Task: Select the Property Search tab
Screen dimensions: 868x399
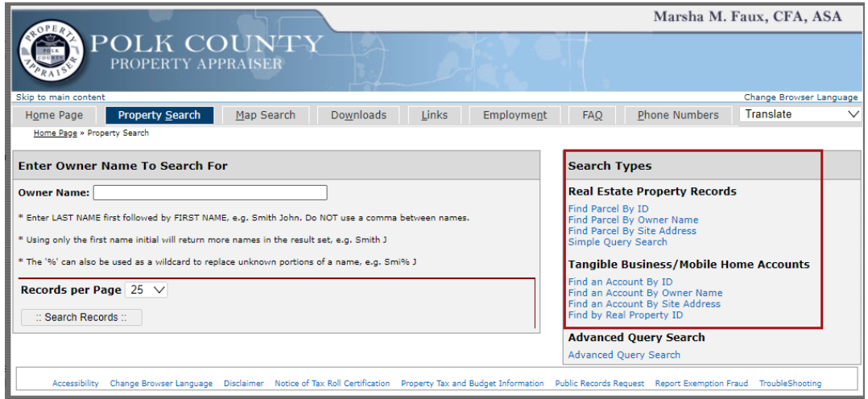Action: pyautogui.click(x=159, y=115)
